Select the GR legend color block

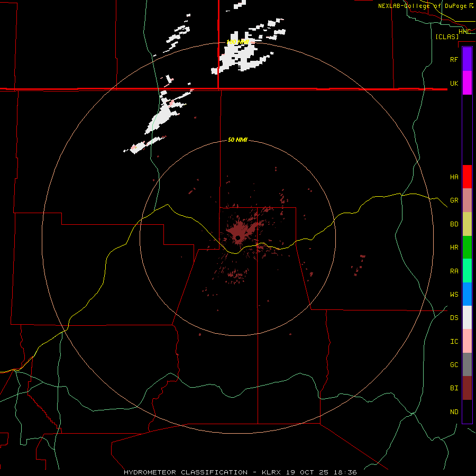click(x=467, y=200)
